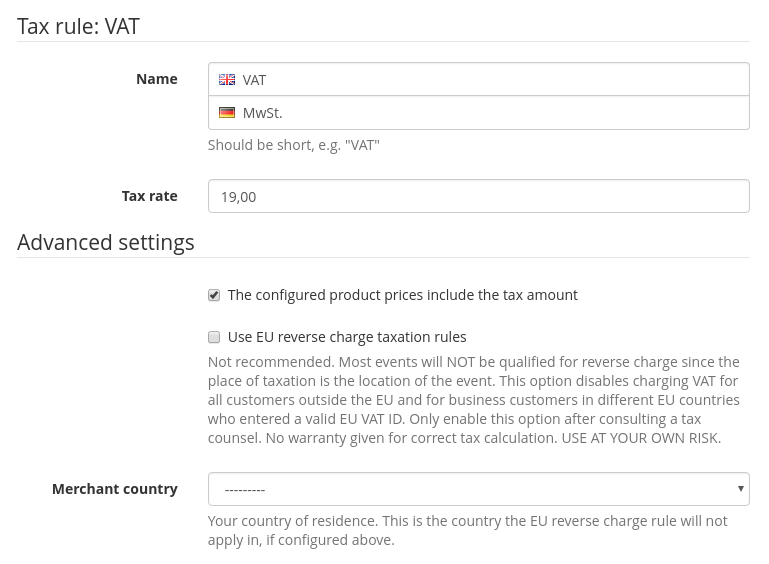Uncheck the prices include tax amount checkbox
The image size is (769, 564).
click(x=214, y=295)
